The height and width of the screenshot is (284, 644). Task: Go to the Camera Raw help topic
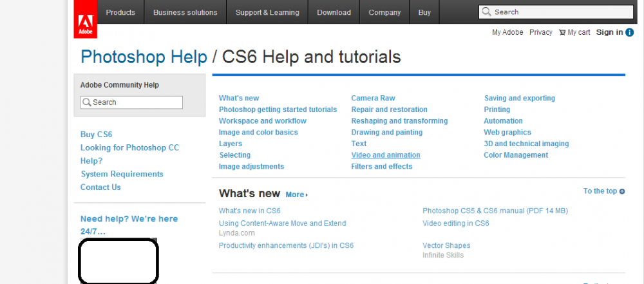(x=373, y=98)
